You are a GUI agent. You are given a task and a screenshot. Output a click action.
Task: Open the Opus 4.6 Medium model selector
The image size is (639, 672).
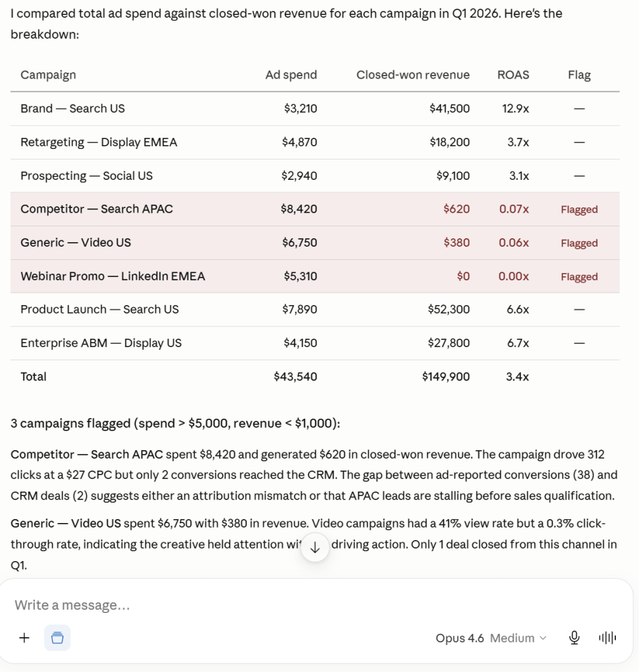[x=491, y=638]
